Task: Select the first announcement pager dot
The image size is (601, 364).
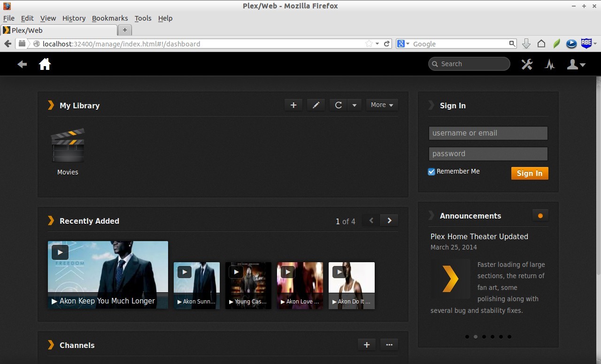Action: (x=467, y=336)
